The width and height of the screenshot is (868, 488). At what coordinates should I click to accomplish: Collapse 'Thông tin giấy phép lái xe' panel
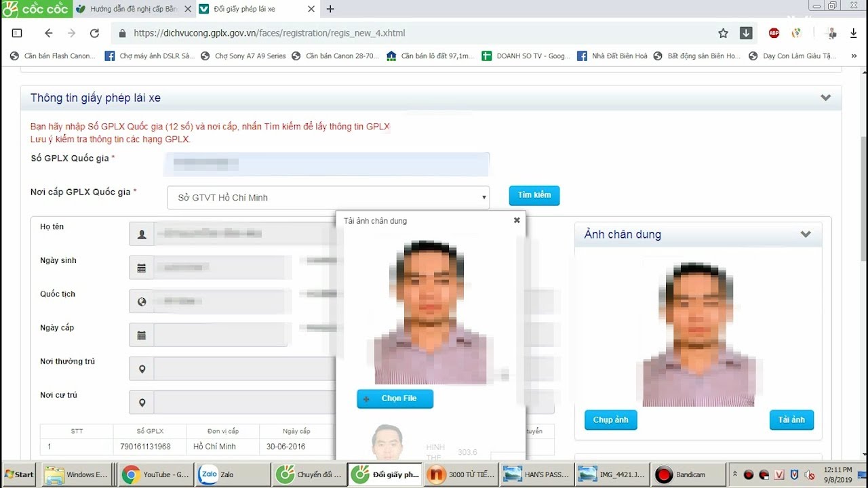coord(825,98)
